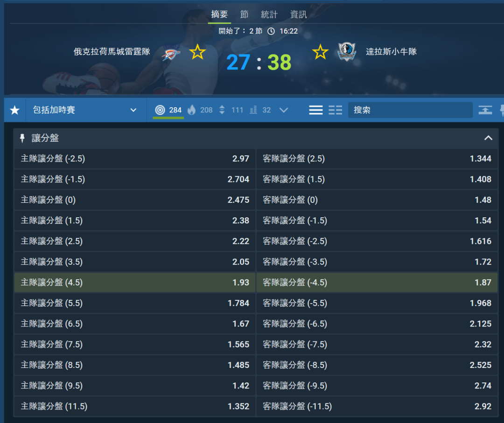504x423 pixels.
Task: Favorite the Oklahoma City Thunder team star
Action: 197,52
